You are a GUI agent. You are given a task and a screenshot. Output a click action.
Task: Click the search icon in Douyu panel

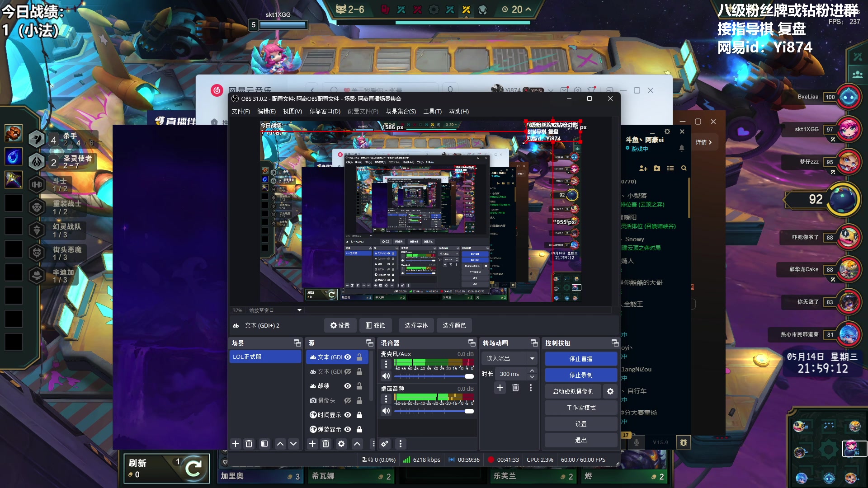684,168
